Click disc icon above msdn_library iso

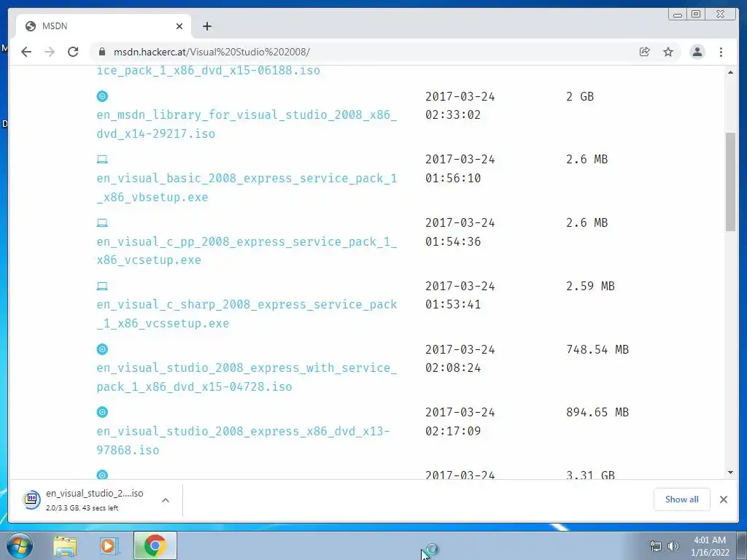tap(102, 96)
